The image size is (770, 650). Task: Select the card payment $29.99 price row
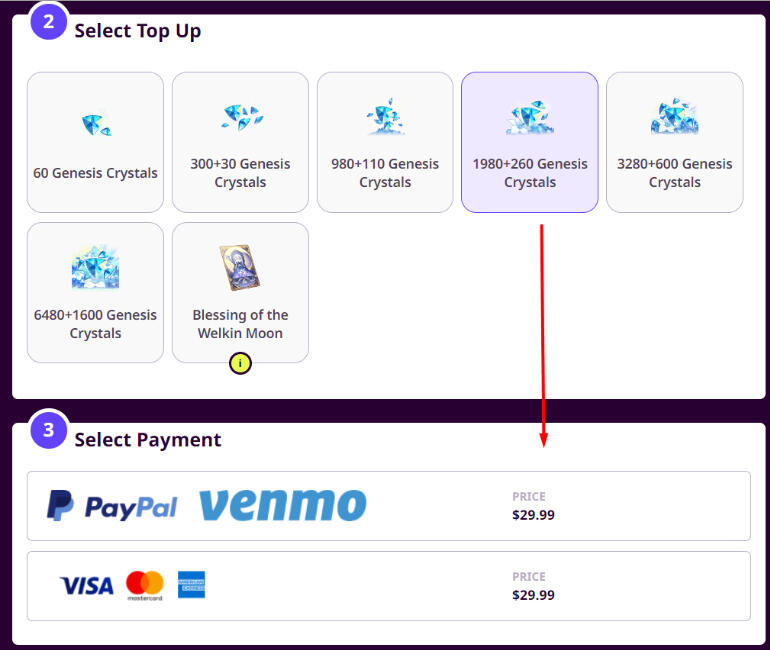click(389, 586)
